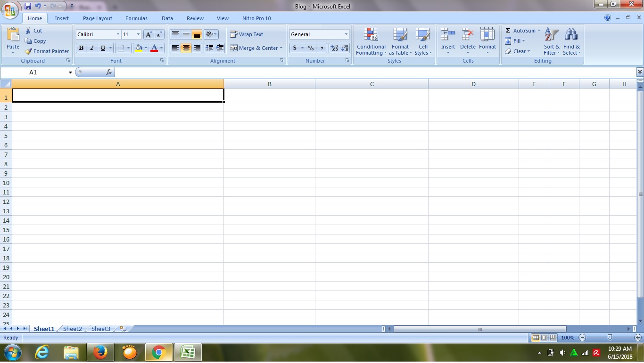Toggle Wrap Text
This screenshot has height=363, width=644.
click(x=247, y=34)
